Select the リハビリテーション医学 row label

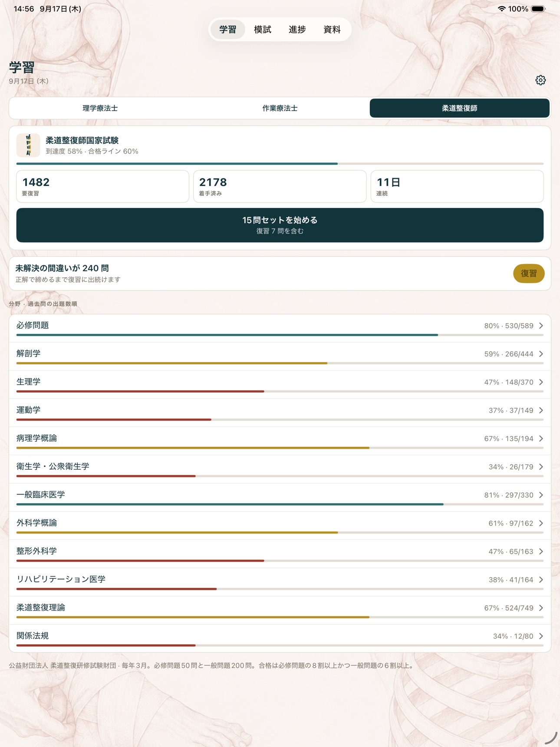[61, 579]
